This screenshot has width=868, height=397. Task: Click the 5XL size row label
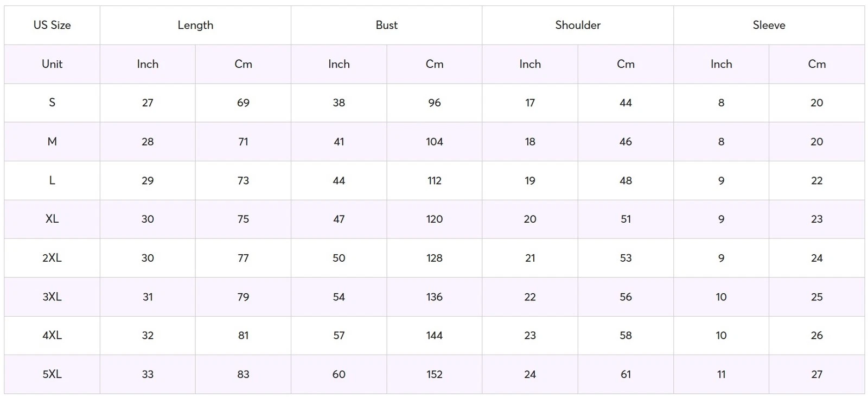click(52, 374)
